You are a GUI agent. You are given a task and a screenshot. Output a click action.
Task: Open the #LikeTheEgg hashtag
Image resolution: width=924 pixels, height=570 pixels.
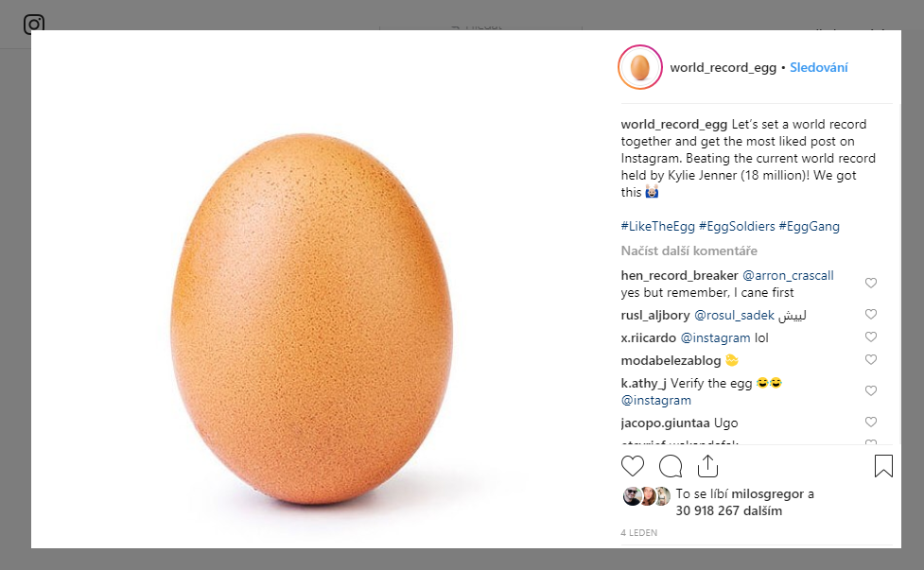point(657,226)
